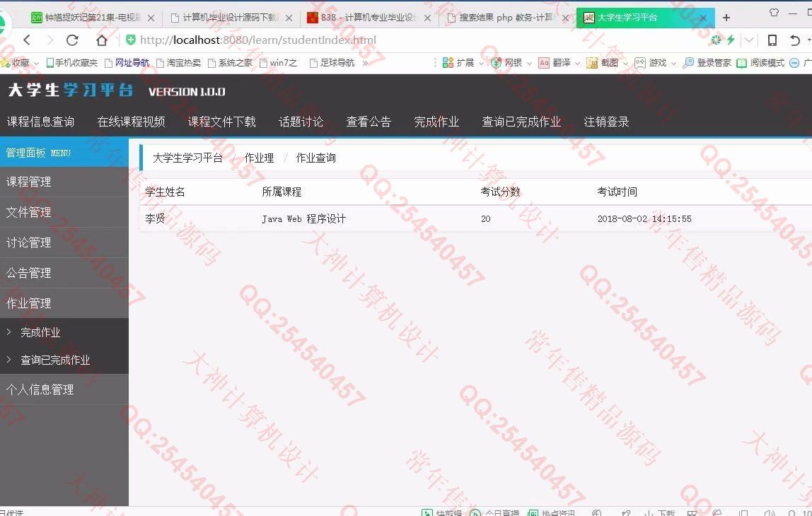Open the 课程文件下载 menu item
The height and width of the screenshot is (516, 812).
tap(221, 122)
